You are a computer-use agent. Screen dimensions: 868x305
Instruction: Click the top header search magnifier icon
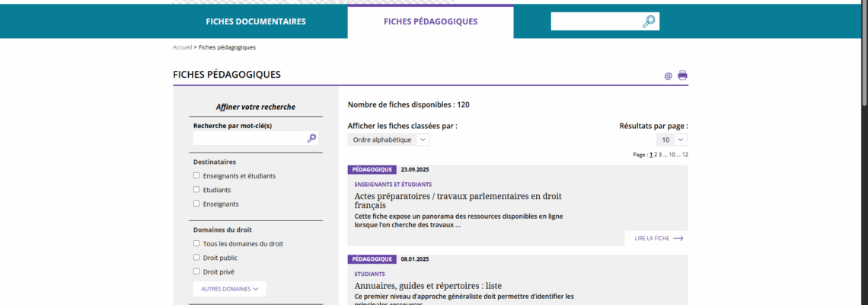pyautogui.click(x=649, y=21)
